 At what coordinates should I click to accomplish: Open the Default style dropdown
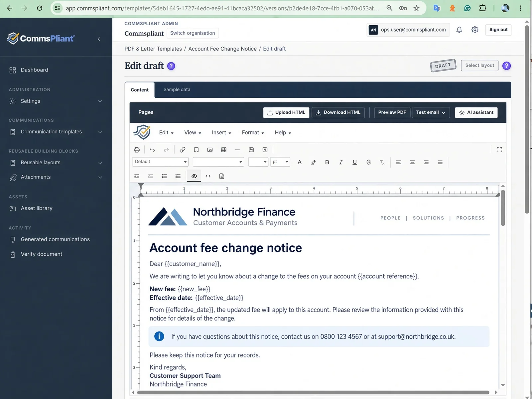coord(160,162)
